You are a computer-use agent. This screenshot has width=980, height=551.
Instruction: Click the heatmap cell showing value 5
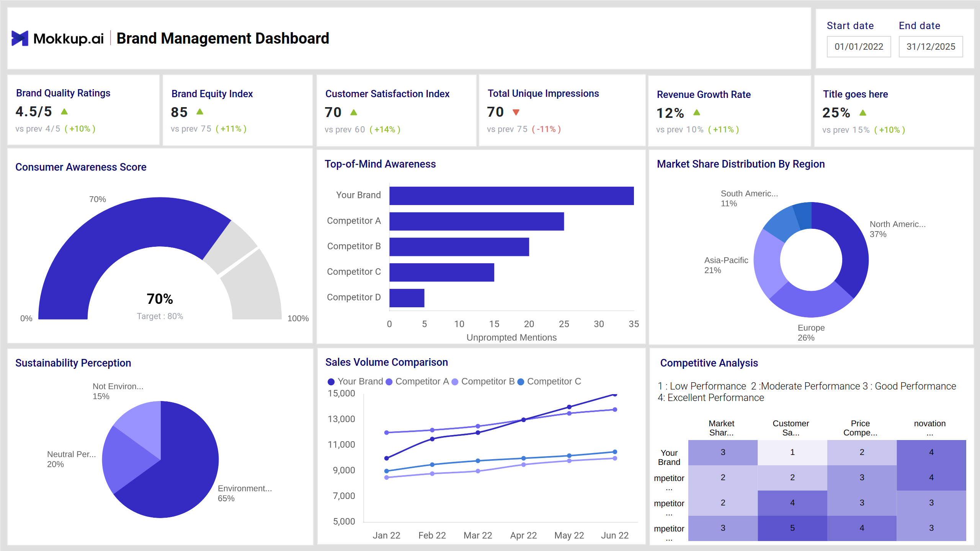[792, 528]
